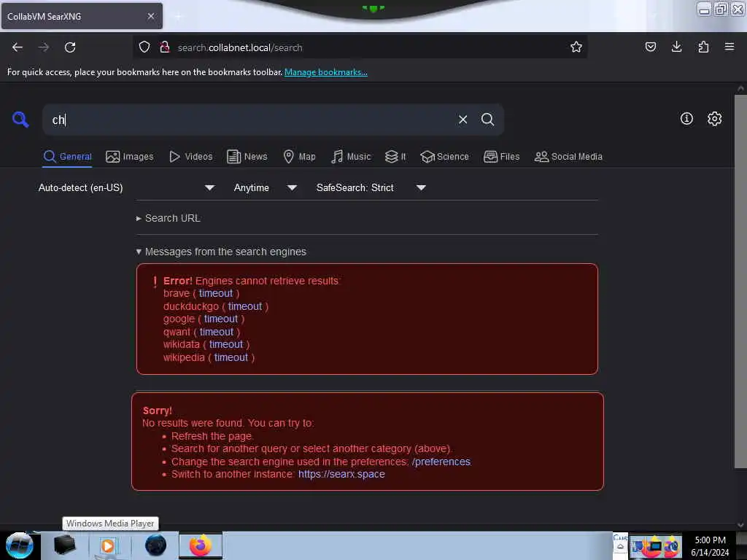Switch to the Map category tab

click(x=299, y=157)
